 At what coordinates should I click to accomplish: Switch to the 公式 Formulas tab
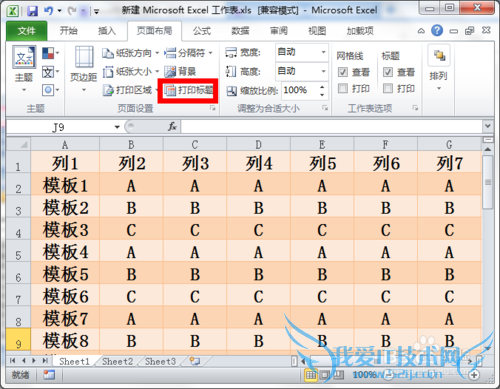pos(202,31)
